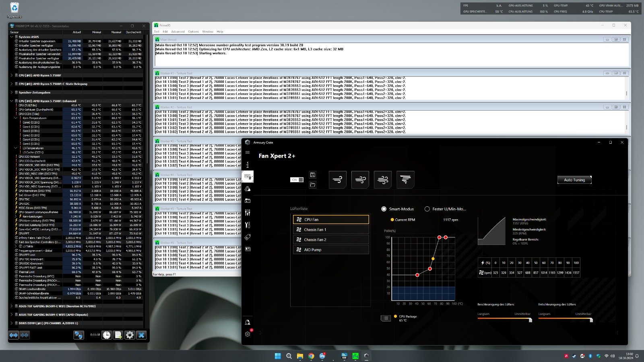
Task: Open the Advanced menu in Prime95
Action: pos(178,31)
